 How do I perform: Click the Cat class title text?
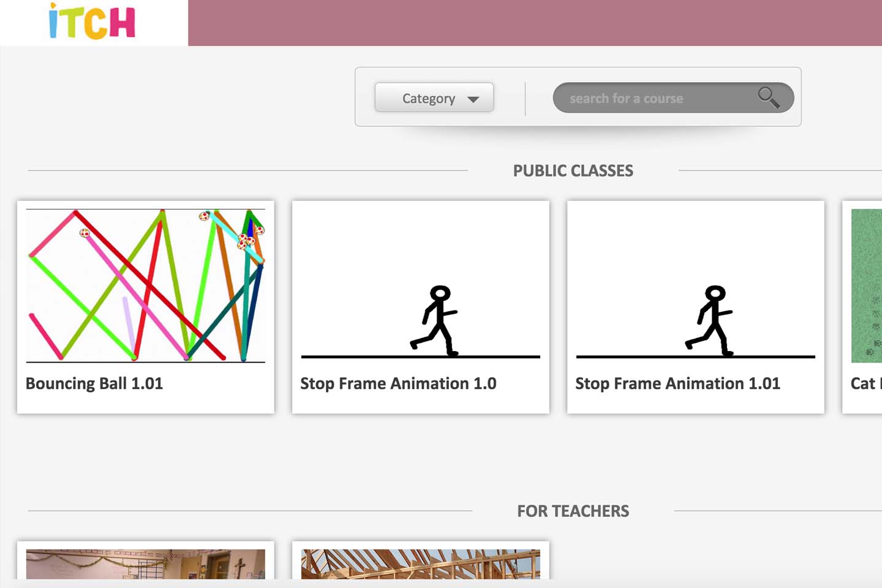coord(865,383)
